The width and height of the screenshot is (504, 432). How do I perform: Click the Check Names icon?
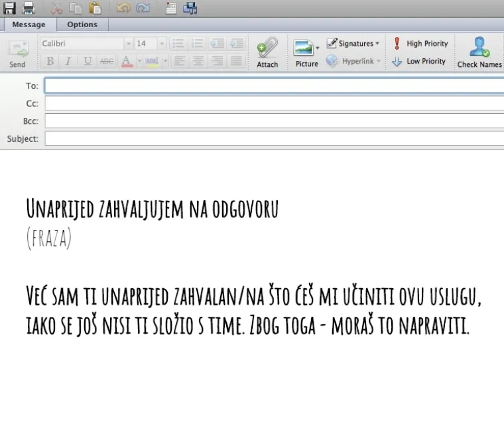point(479,52)
